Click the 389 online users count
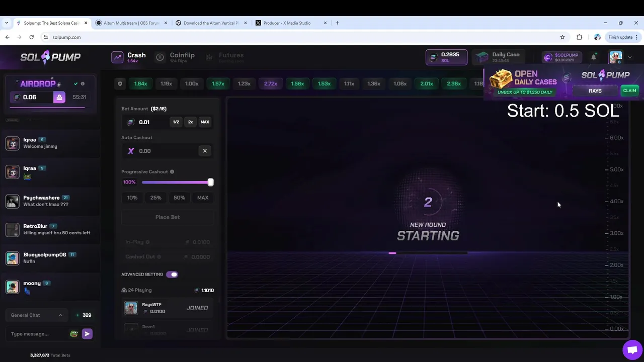The width and height of the screenshot is (644, 362). coord(84,315)
